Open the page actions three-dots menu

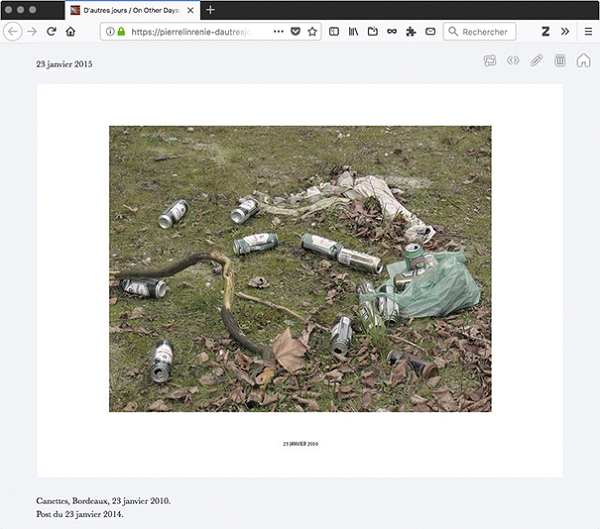coord(278,32)
